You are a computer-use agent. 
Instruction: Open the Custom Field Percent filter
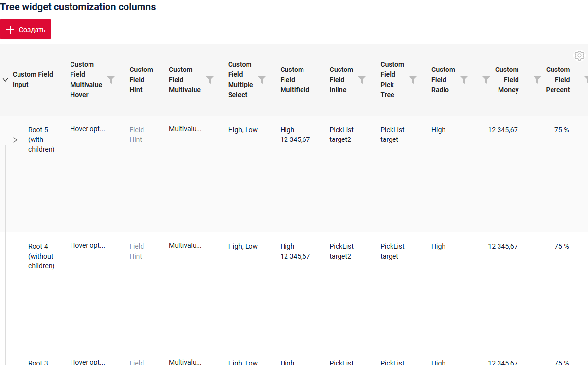(x=537, y=79)
